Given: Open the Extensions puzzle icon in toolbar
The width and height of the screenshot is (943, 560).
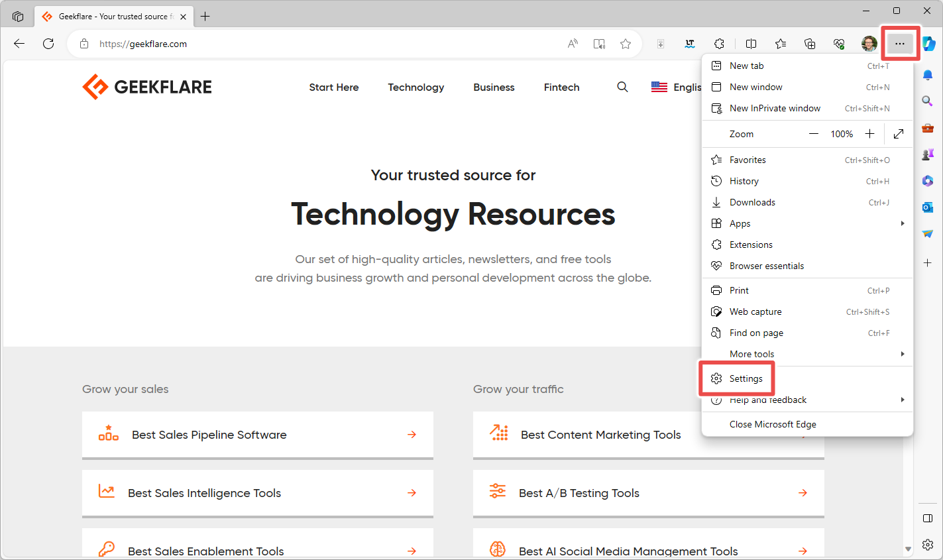Looking at the screenshot, I should [719, 44].
